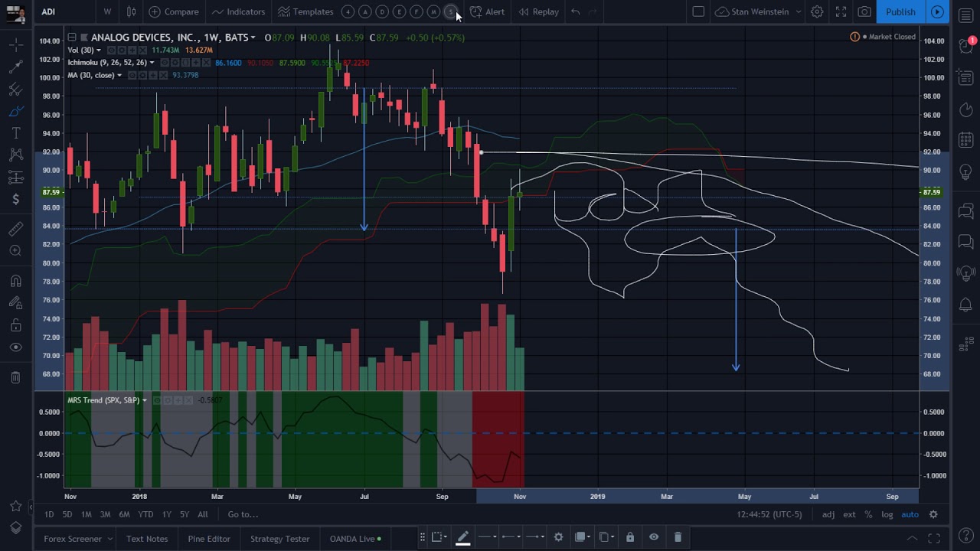Image resolution: width=980 pixels, height=551 pixels.
Task: Open the Pine Editor tab
Action: (x=209, y=539)
